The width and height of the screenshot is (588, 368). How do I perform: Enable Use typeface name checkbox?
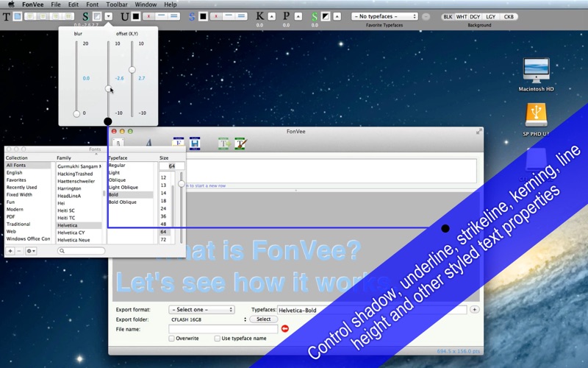[x=217, y=339]
